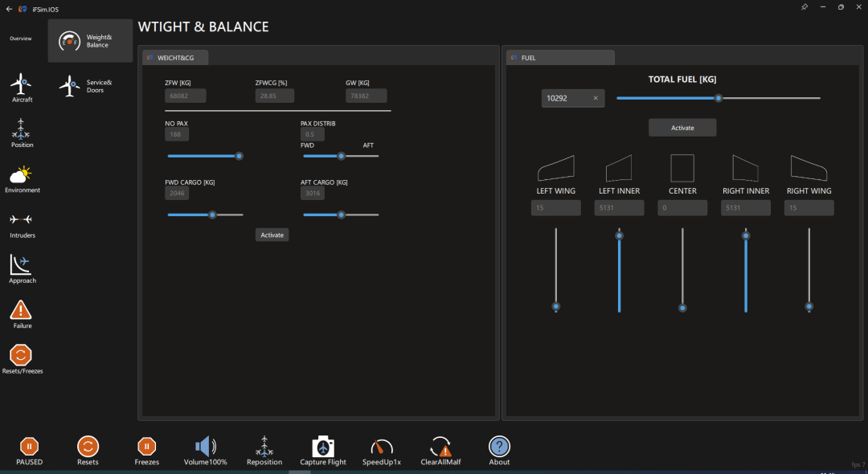The height and width of the screenshot is (474, 868).
Task: Click the Volume100% speaker icon
Action: pos(206,446)
